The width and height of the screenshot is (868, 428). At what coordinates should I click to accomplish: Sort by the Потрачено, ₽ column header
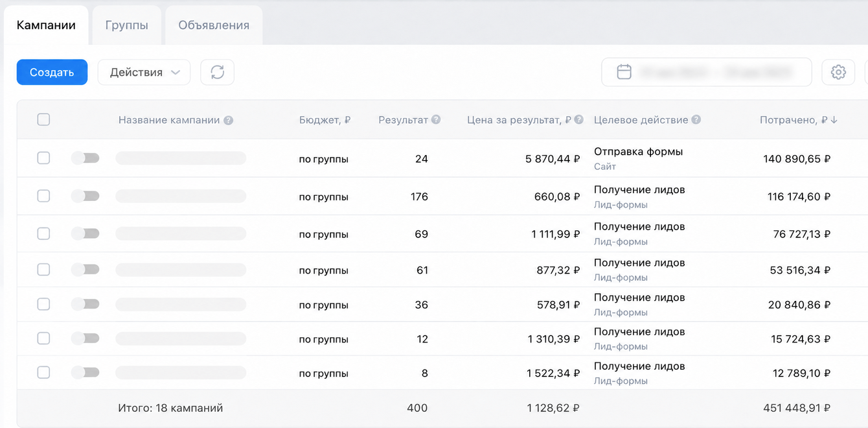click(x=794, y=120)
